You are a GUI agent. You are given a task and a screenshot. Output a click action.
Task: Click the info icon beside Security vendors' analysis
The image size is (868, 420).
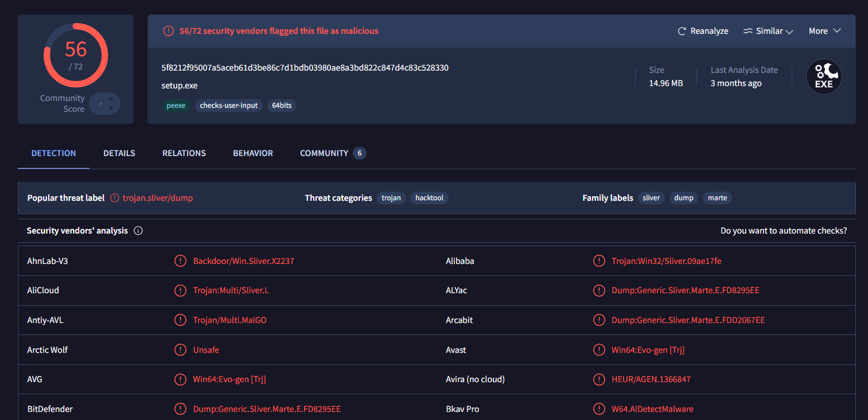138,231
